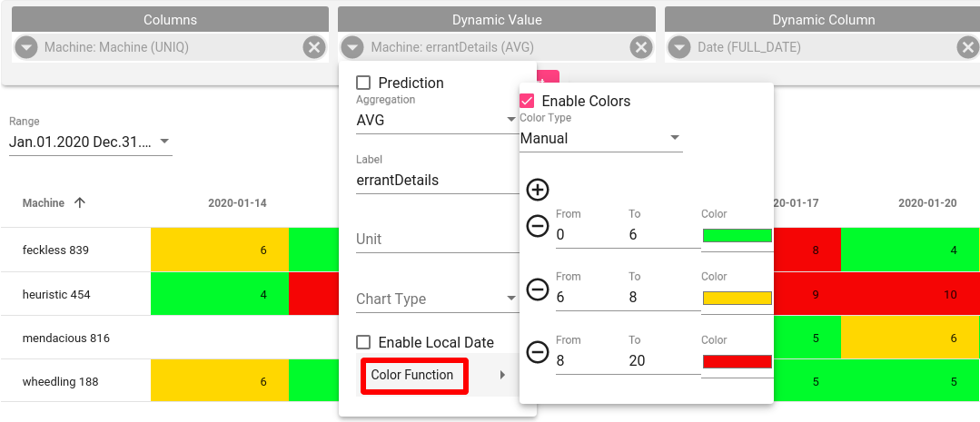Open the Aggregation AVG dropdown
The image size is (980, 422).
(x=437, y=121)
